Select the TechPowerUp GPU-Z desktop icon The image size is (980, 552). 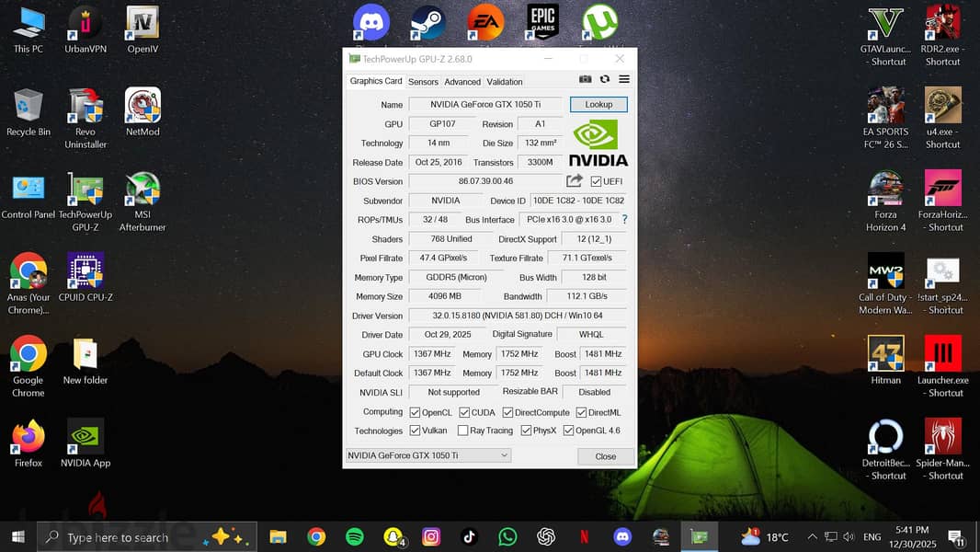coord(85,201)
